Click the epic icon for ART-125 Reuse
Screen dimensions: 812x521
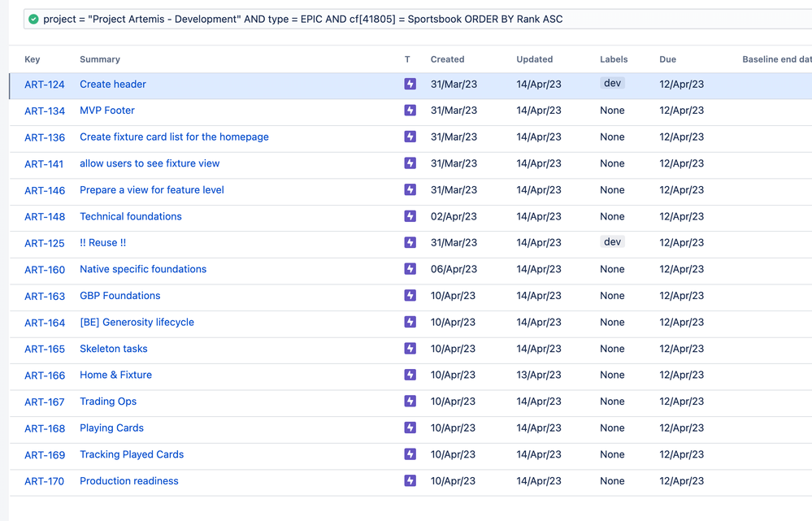(x=410, y=242)
